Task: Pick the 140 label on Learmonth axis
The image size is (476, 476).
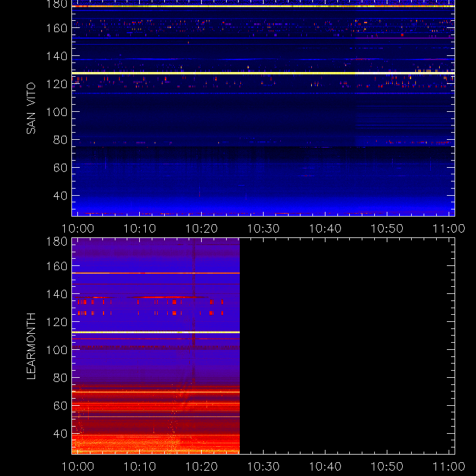Action: point(57,294)
